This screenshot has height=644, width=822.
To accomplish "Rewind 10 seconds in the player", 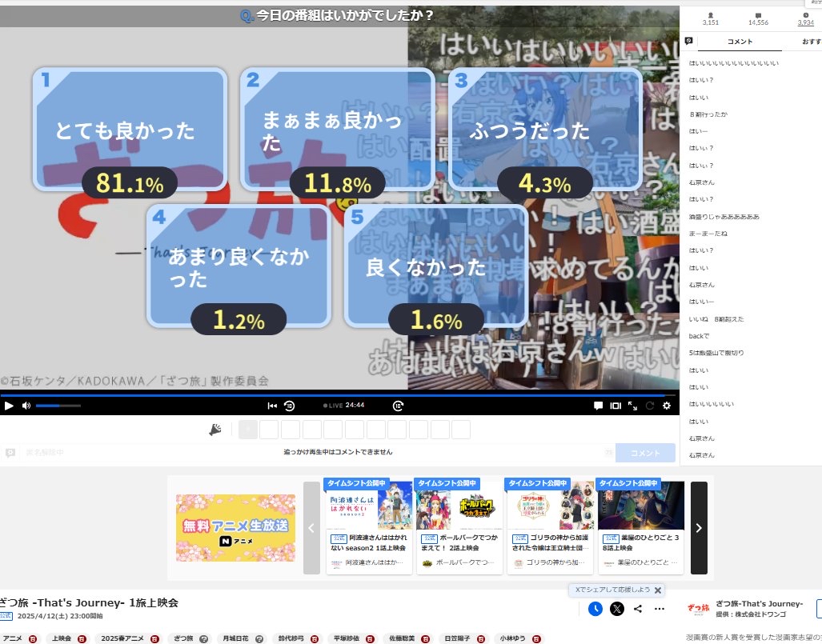I will [289, 406].
